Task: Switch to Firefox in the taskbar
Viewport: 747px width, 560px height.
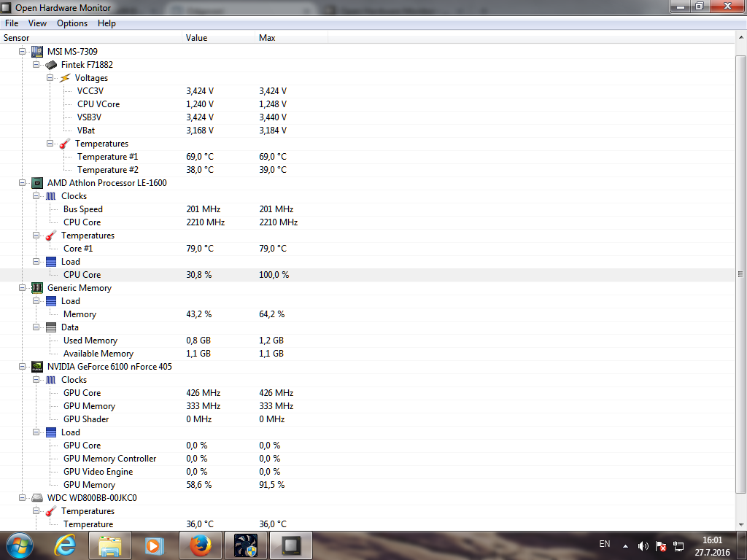Action: point(201,545)
